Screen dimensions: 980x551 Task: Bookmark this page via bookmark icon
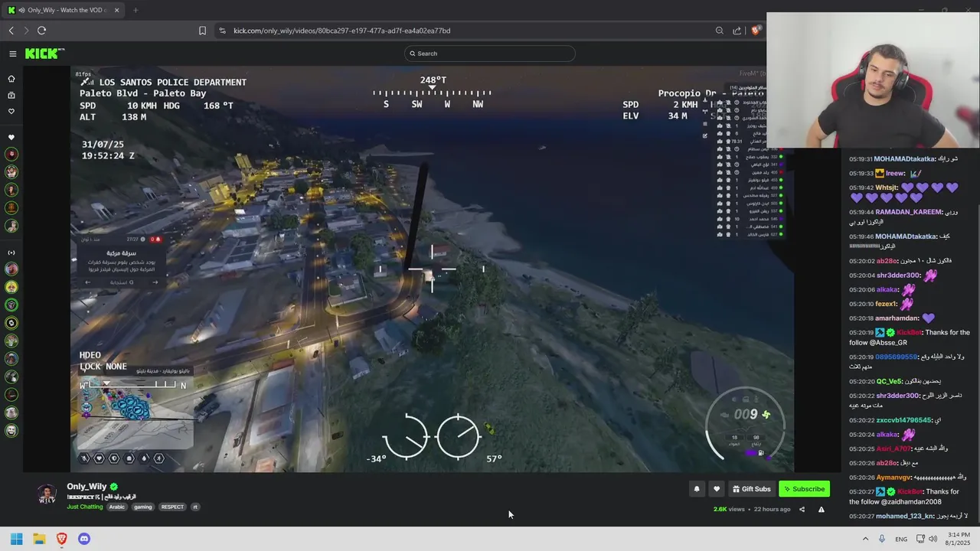pos(202,31)
